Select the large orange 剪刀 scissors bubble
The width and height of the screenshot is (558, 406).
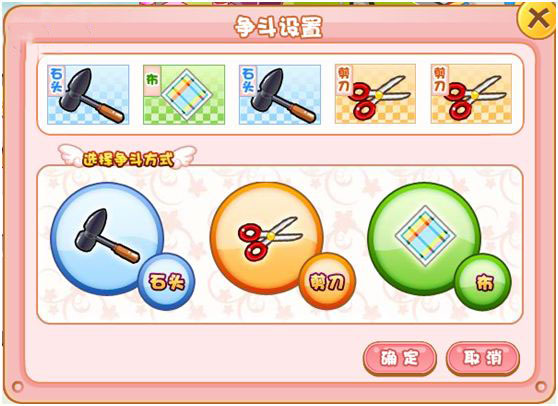tap(267, 238)
